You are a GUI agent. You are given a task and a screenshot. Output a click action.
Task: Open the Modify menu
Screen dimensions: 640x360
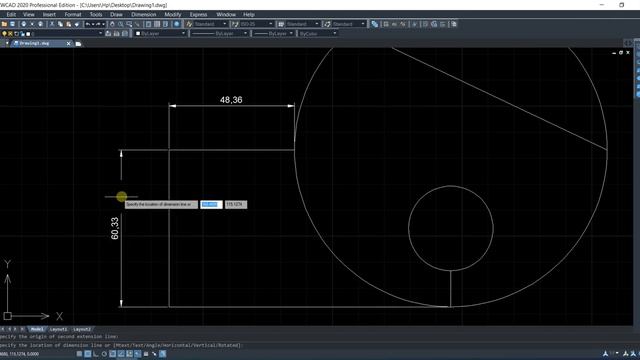[x=173, y=14]
